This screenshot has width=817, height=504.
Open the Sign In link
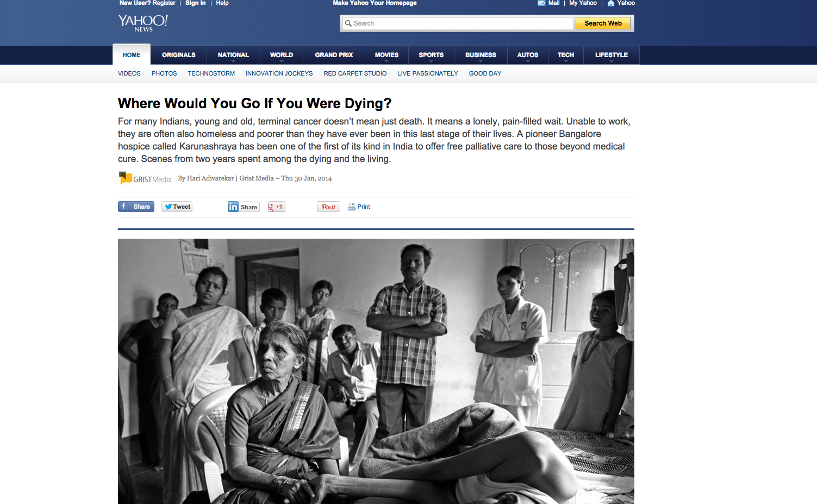coord(195,3)
